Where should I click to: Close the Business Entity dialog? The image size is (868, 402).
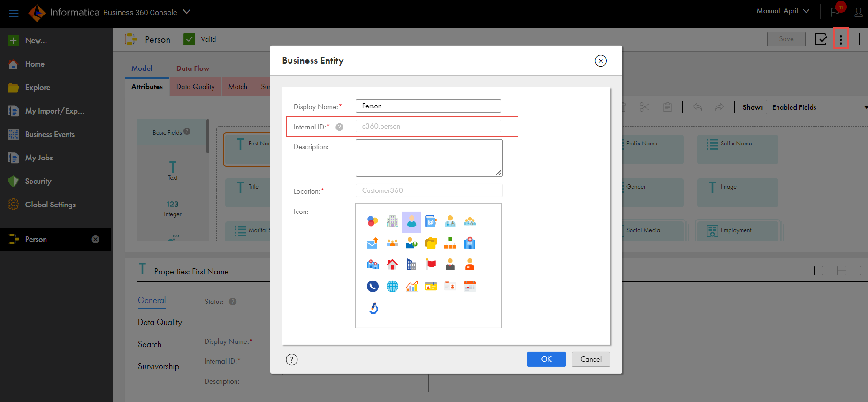601,61
